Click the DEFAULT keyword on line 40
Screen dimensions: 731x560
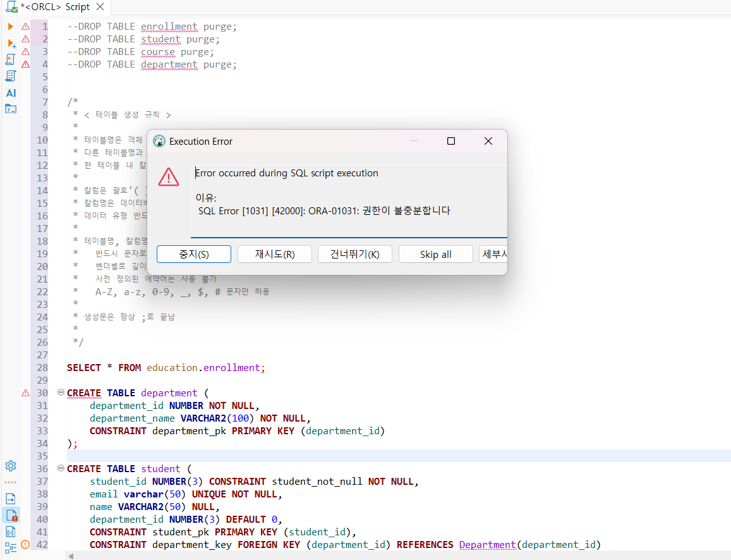coord(246,520)
